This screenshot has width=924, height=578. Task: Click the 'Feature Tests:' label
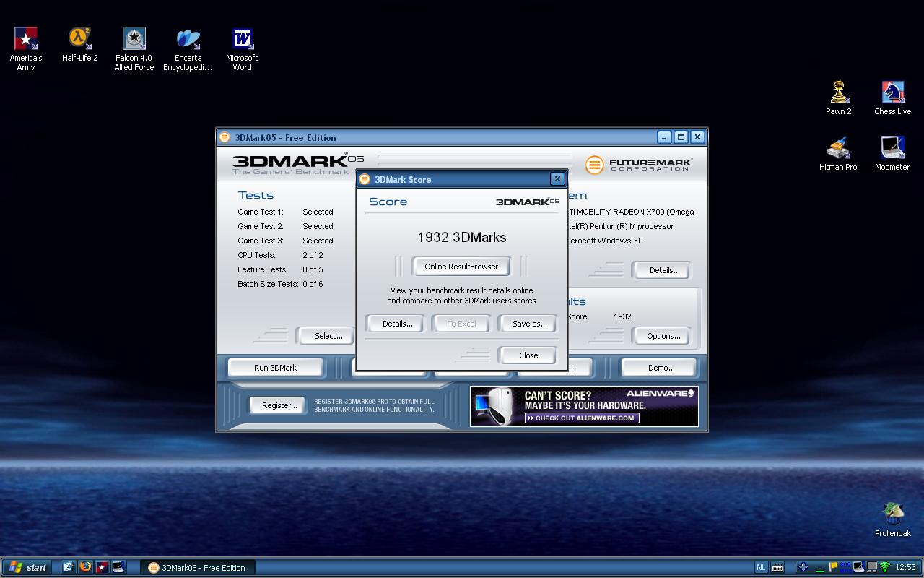coord(263,269)
